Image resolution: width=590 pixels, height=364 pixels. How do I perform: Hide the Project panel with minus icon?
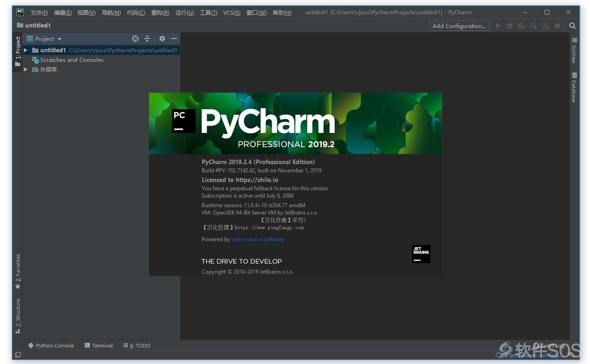pos(174,39)
